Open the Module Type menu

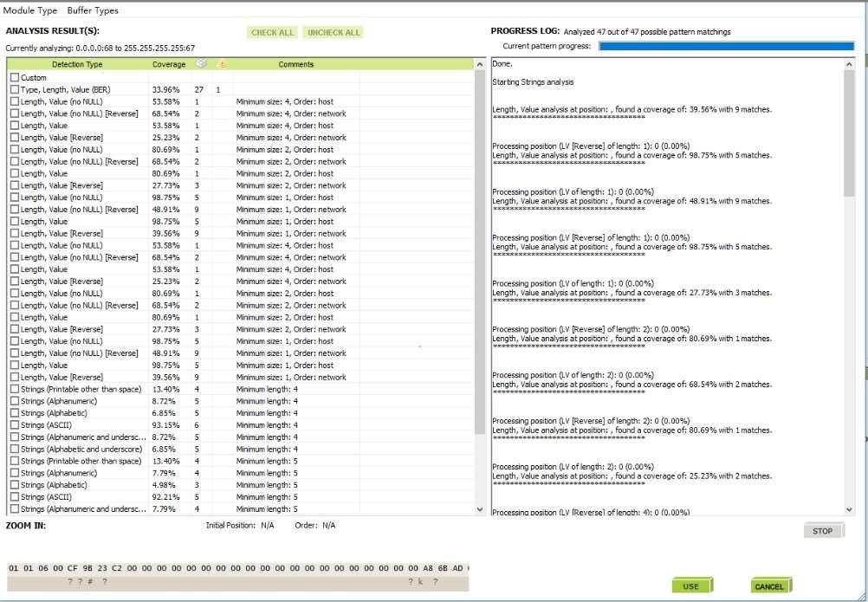tap(30, 10)
